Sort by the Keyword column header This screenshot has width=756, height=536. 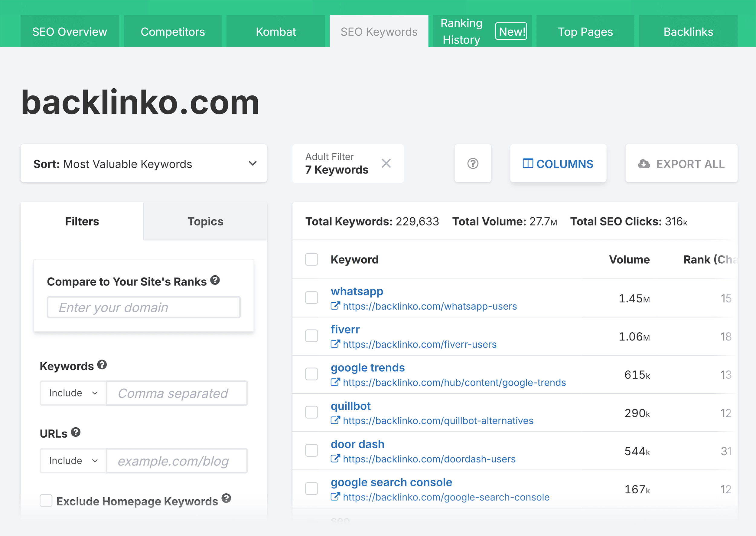[x=354, y=259]
